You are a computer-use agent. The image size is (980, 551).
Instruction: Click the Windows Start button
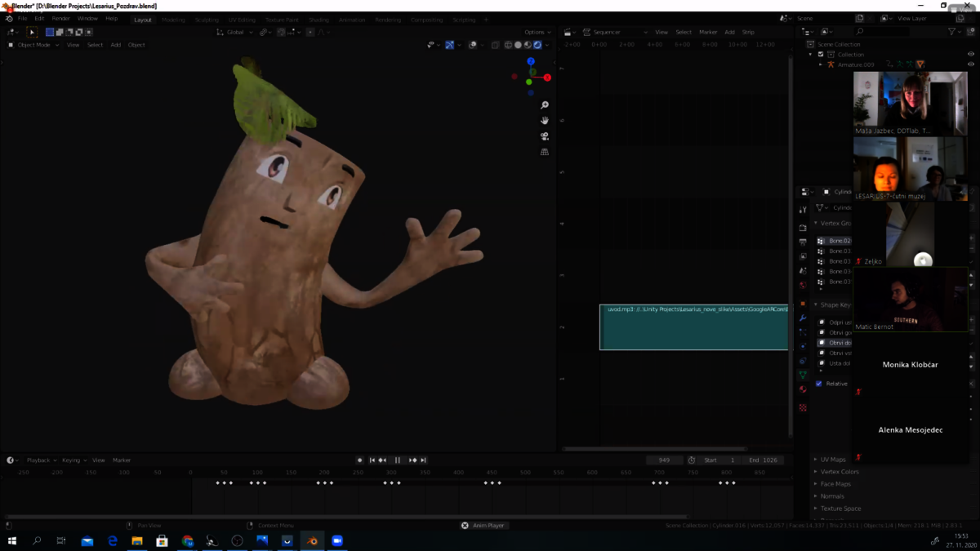[11, 540]
